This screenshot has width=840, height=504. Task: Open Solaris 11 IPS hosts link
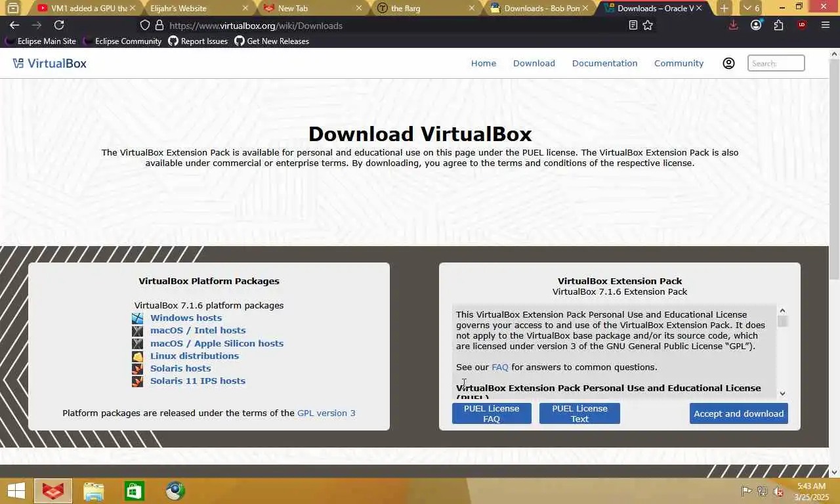pyautogui.click(x=198, y=381)
